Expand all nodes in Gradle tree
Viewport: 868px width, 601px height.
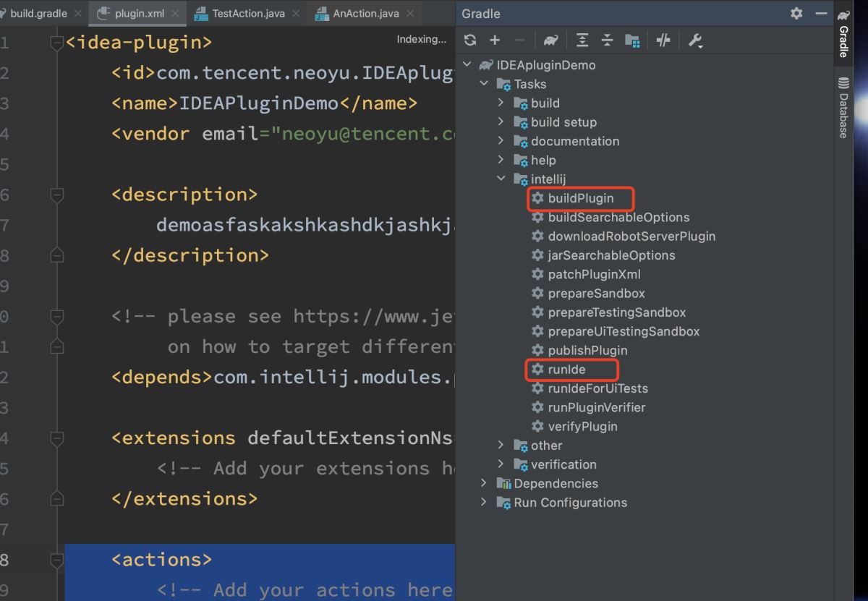(x=583, y=41)
